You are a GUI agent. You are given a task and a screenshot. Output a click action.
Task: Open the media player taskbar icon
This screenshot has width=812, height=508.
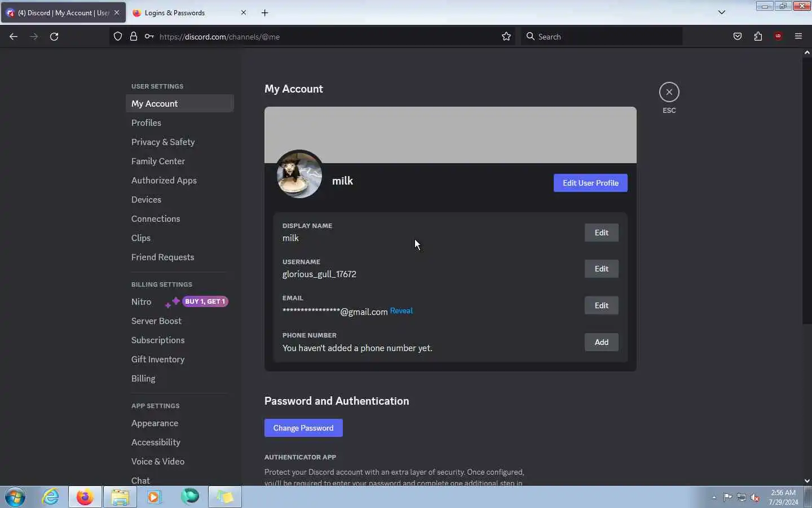[155, 497]
